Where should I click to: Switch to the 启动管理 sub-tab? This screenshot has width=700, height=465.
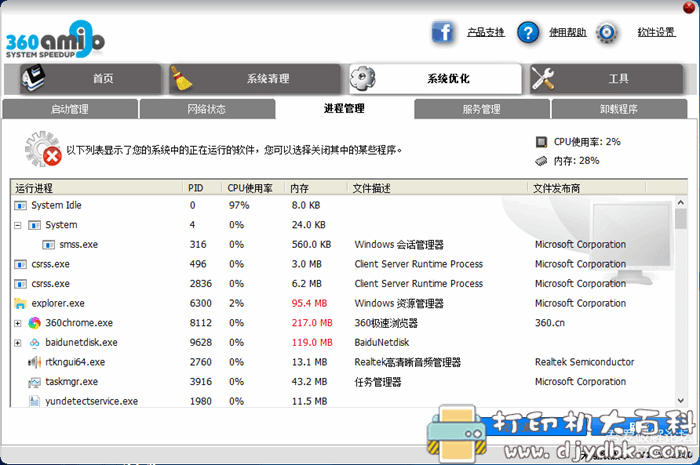click(x=70, y=109)
